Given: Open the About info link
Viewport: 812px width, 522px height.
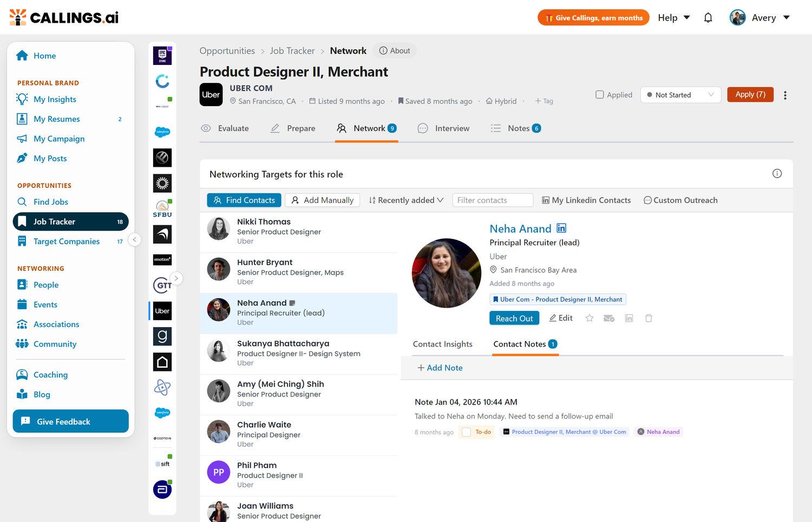Looking at the screenshot, I should click(395, 51).
